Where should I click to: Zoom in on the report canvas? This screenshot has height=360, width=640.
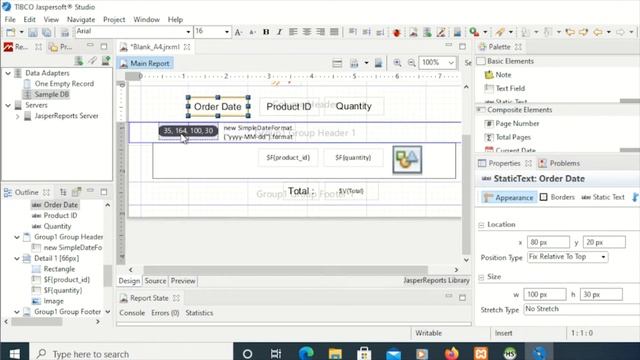(x=397, y=63)
